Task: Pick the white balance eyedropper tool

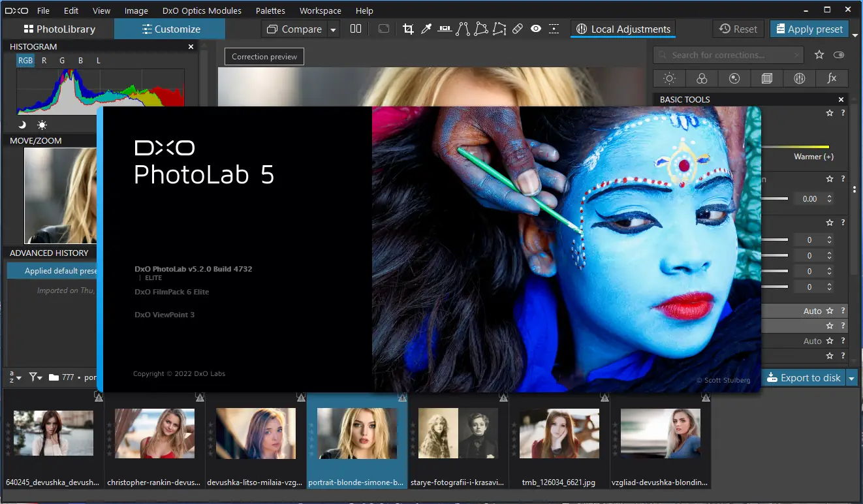Action: click(x=426, y=29)
